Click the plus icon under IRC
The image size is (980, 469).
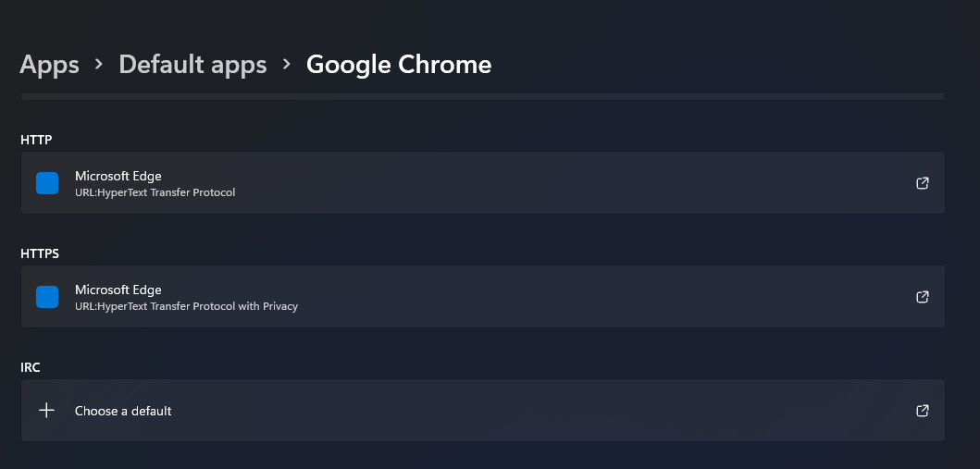point(47,411)
